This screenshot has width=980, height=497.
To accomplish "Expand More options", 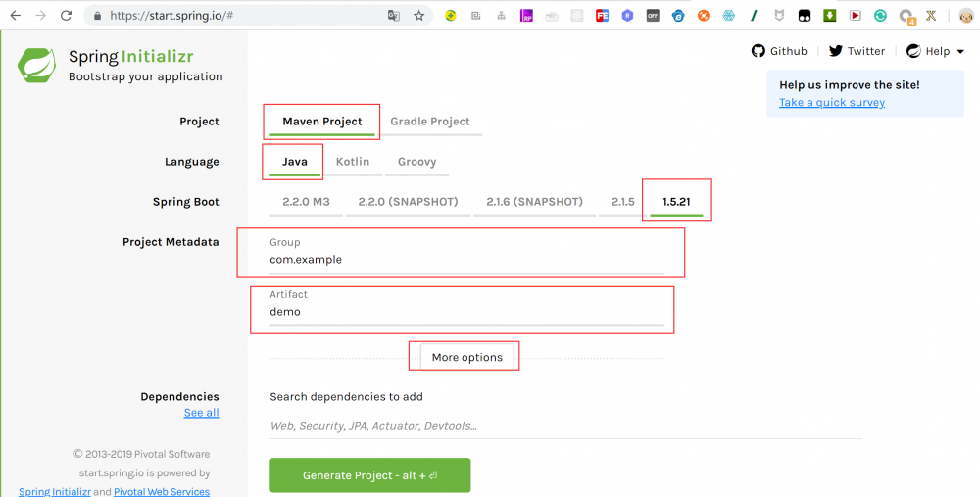I will pyautogui.click(x=466, y=357).
